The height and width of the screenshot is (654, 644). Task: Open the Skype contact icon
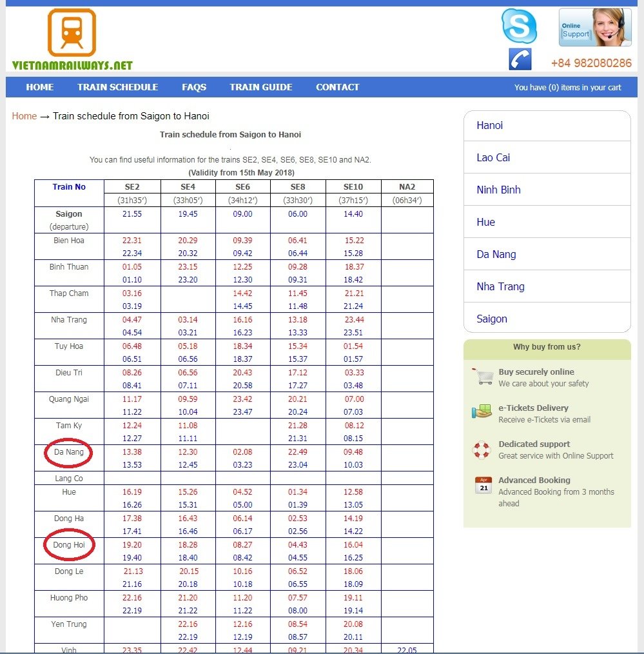pos(519,26)
